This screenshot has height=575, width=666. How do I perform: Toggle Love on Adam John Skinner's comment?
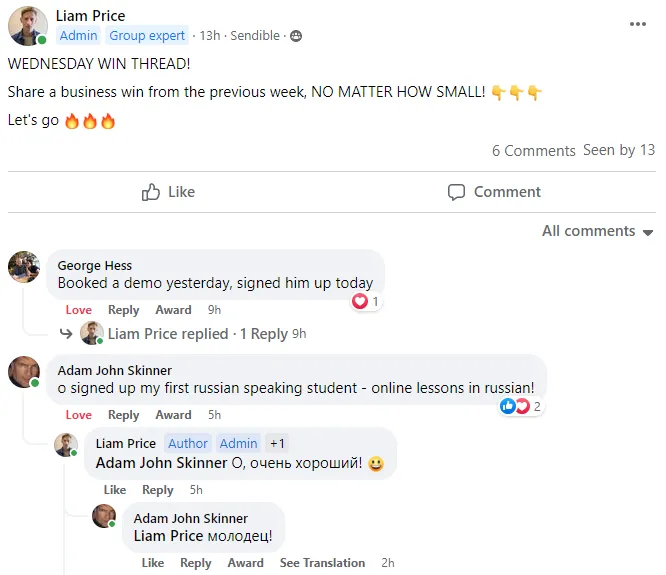[x=78, y=415]
